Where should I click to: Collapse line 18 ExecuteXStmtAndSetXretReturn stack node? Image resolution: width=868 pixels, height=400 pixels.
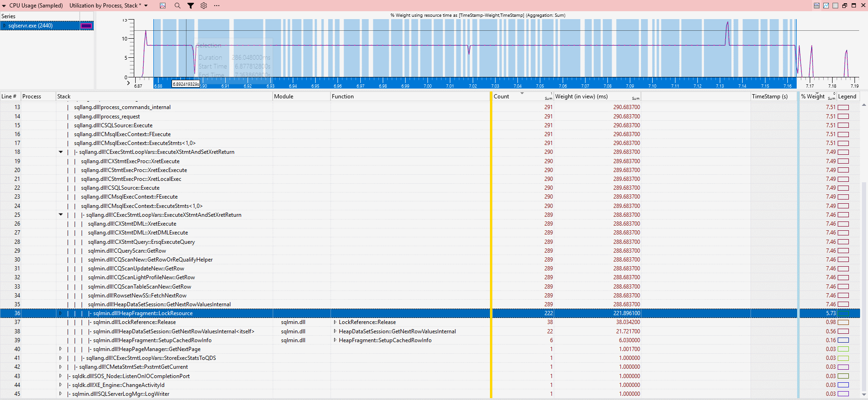[61, 152]
